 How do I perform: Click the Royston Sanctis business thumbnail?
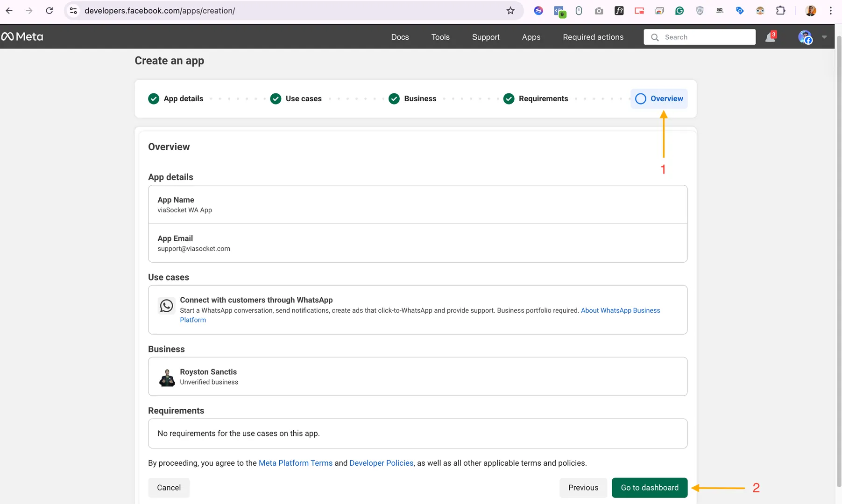[x=167, y=377]
